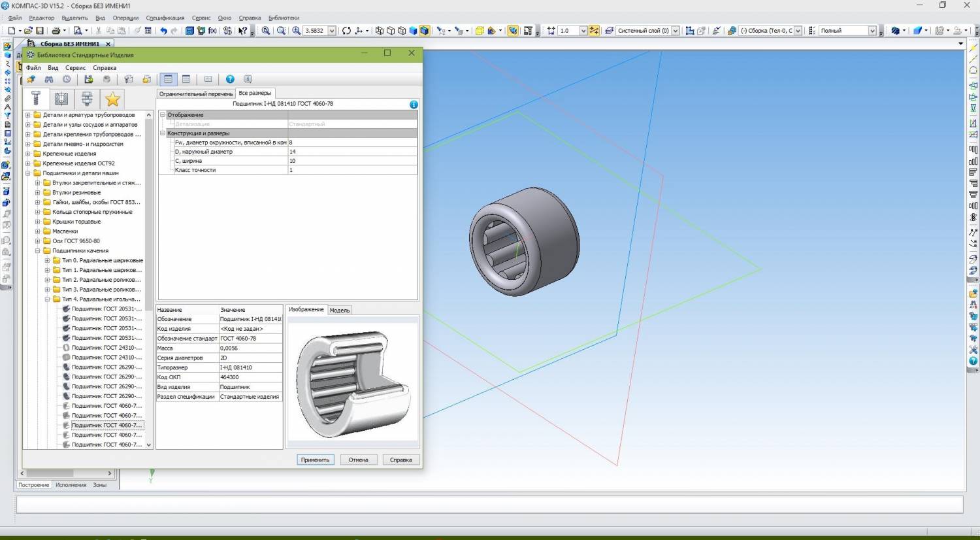Click the library info icon next to help
The height and width of the screenshot is (540, 980).
click(248, 79)
